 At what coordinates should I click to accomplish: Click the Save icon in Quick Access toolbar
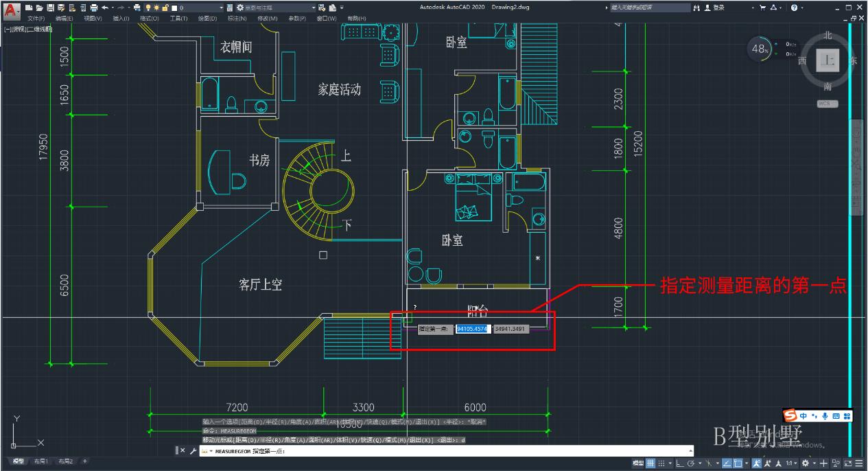click(51, 8)
